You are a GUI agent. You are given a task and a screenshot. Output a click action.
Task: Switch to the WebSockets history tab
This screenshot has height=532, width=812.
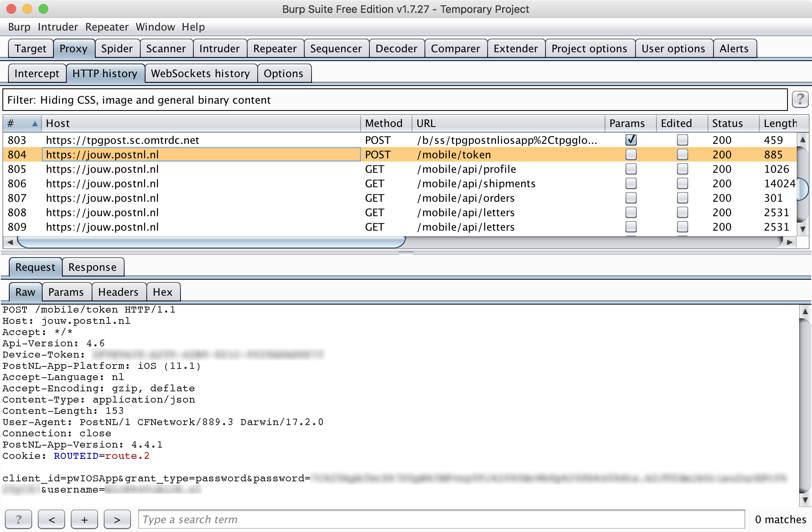point(201,73)
